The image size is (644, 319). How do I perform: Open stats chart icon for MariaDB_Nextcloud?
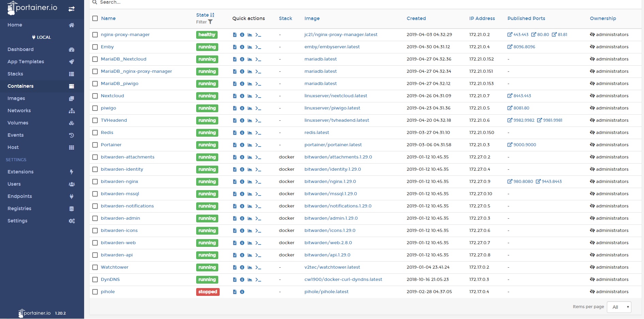pyautogui.click(x=250, y=59)
